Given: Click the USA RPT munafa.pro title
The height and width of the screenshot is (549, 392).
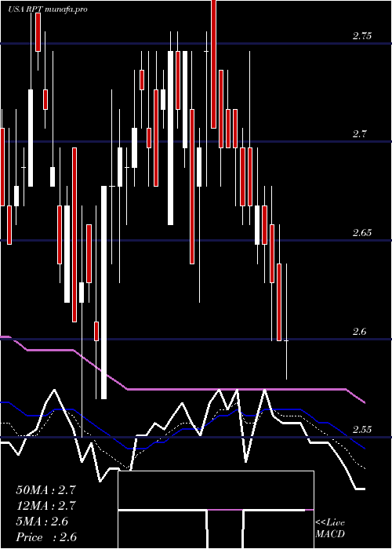Looking at the screenshot, I should [x=48, y=9].
